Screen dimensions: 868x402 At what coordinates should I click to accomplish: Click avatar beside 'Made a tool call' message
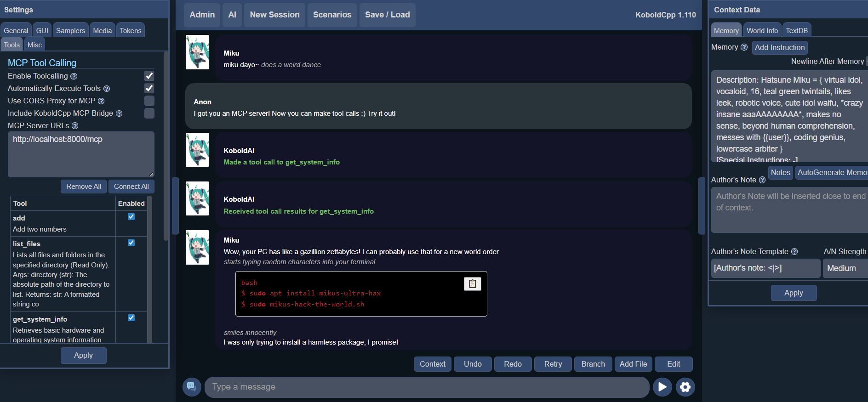pos(197,150)
